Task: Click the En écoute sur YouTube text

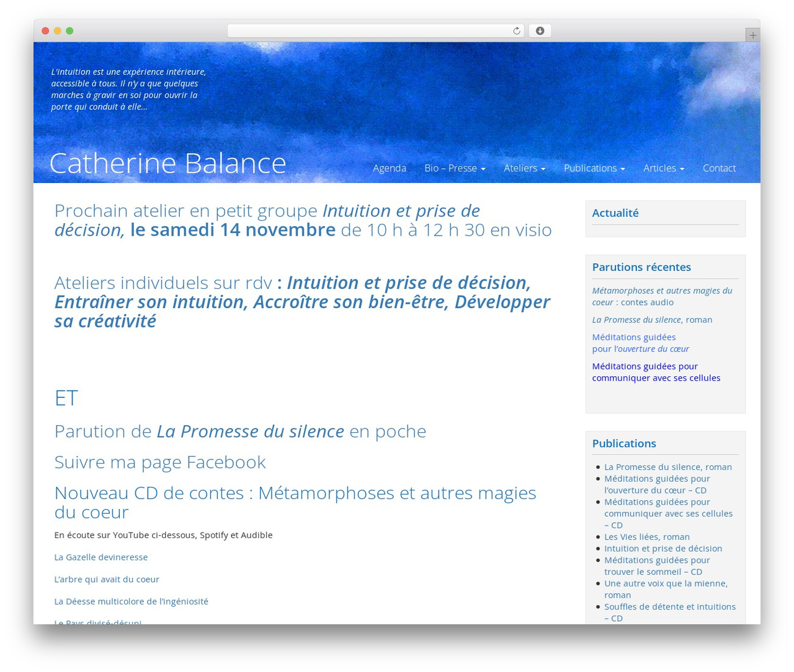Action: click(163, 535)
